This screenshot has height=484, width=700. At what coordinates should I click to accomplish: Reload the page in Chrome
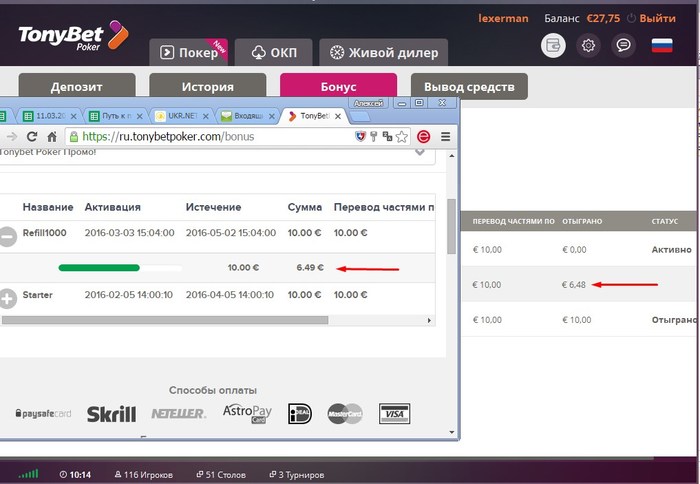point(32,137)
